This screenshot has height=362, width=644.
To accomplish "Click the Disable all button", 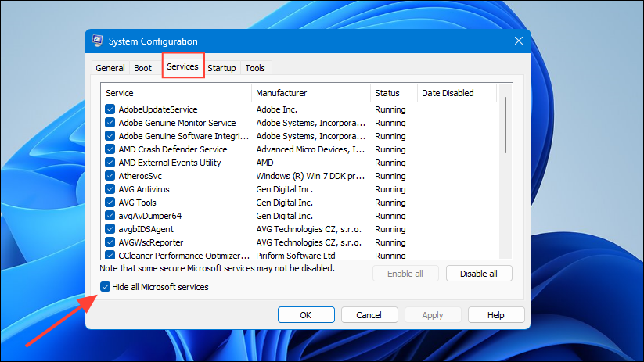I will coord(479,274).
